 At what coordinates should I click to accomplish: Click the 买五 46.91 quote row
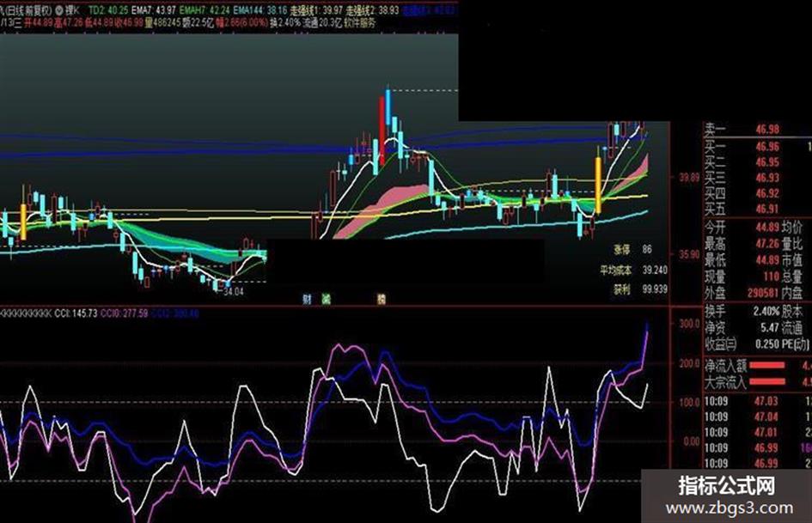742,209
